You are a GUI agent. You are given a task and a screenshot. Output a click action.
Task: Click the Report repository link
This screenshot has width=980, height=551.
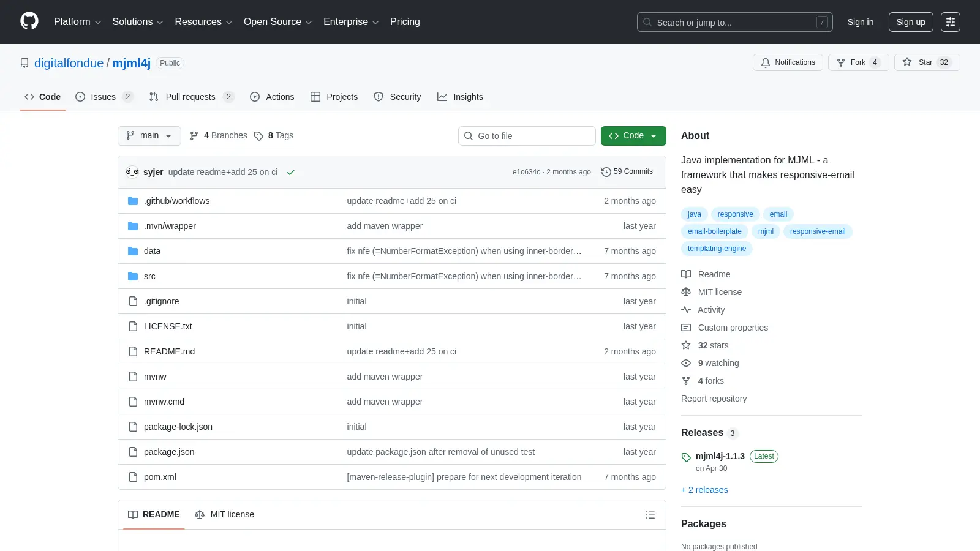click(714, 399)
